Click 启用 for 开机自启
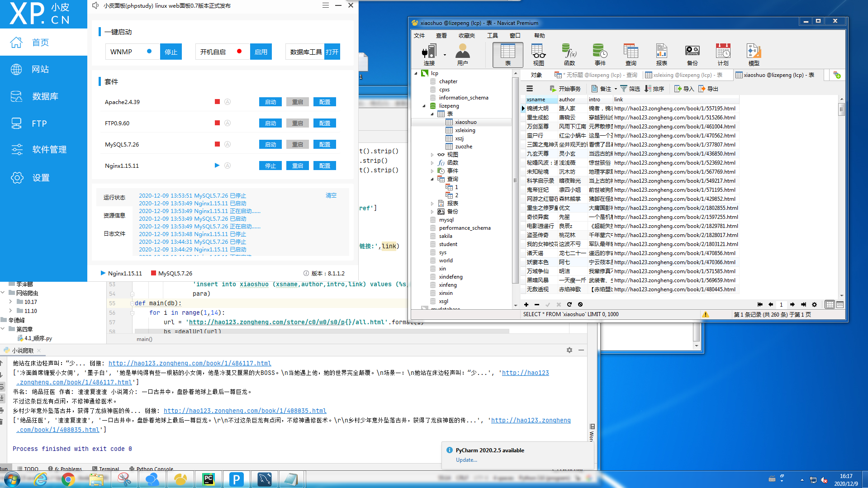The image size is (868, 488). pyautogui.click(x=261, y=52)
